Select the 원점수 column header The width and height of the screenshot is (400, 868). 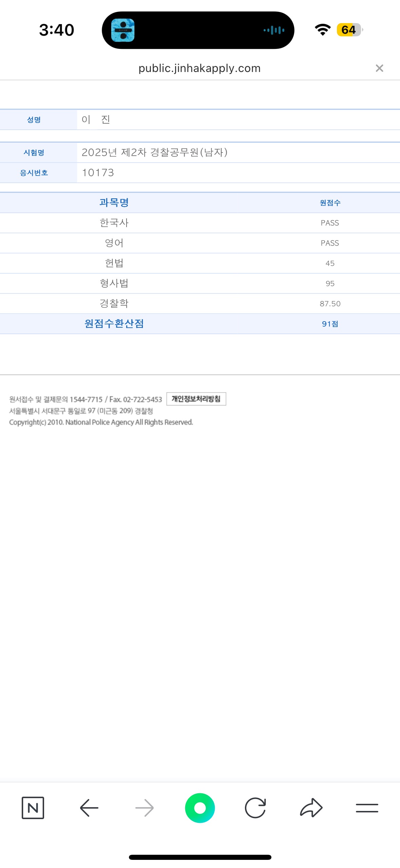coord(330,203)
